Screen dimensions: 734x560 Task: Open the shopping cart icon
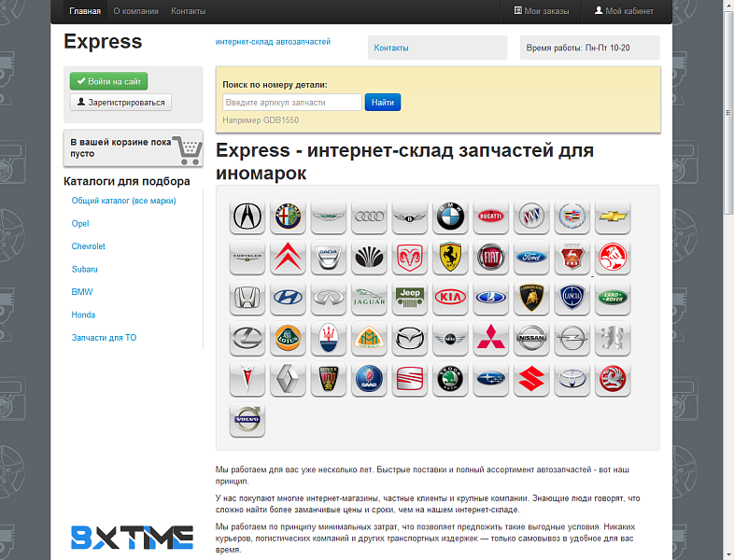(189, 150)
